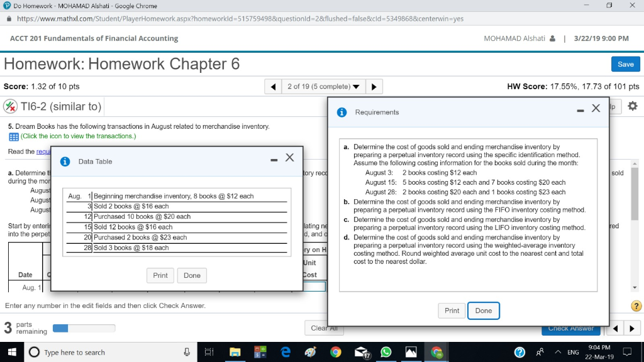Open WhatsApp from the taskbar

coord(385,352)
